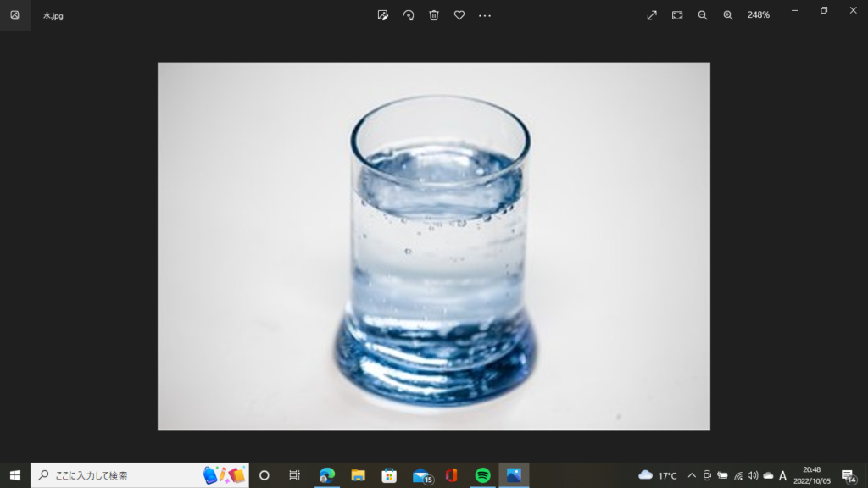Open clock and calendar 20:48
Screen dimensions: 868x488
click(x=812, y=475)
